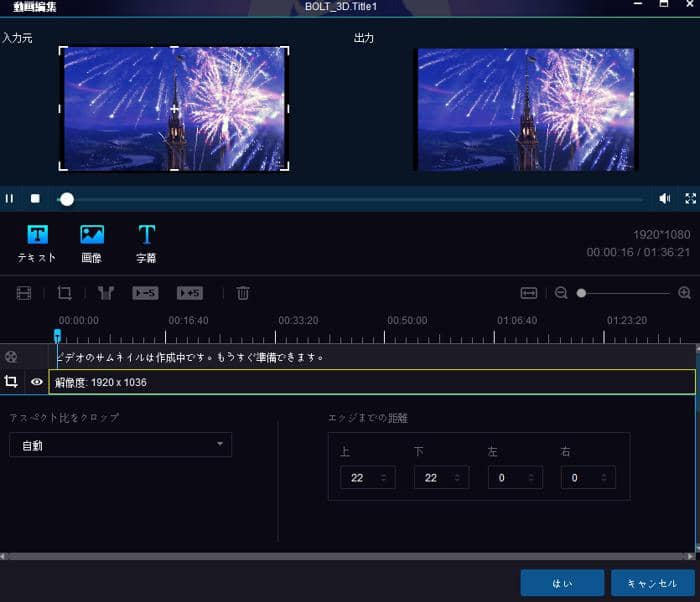Toggle crop track visibility eye

(x=37, y=382)
